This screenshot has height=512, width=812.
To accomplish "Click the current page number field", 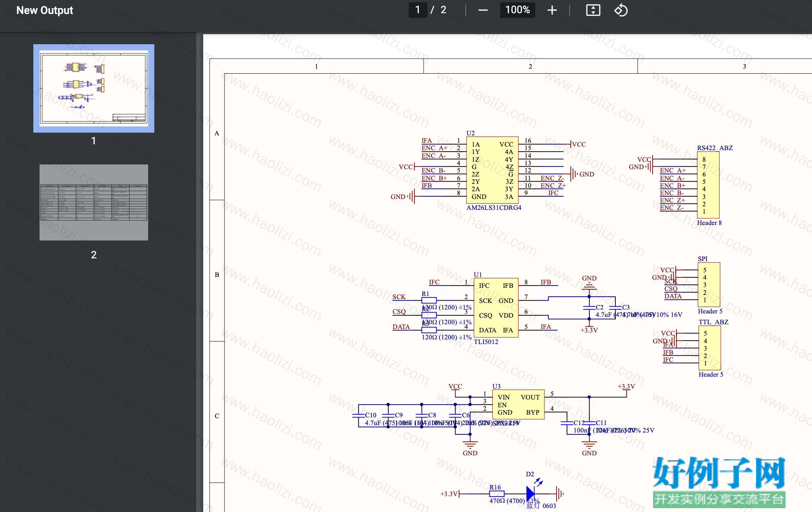I will pyautogui.click(x=418, y=10).
